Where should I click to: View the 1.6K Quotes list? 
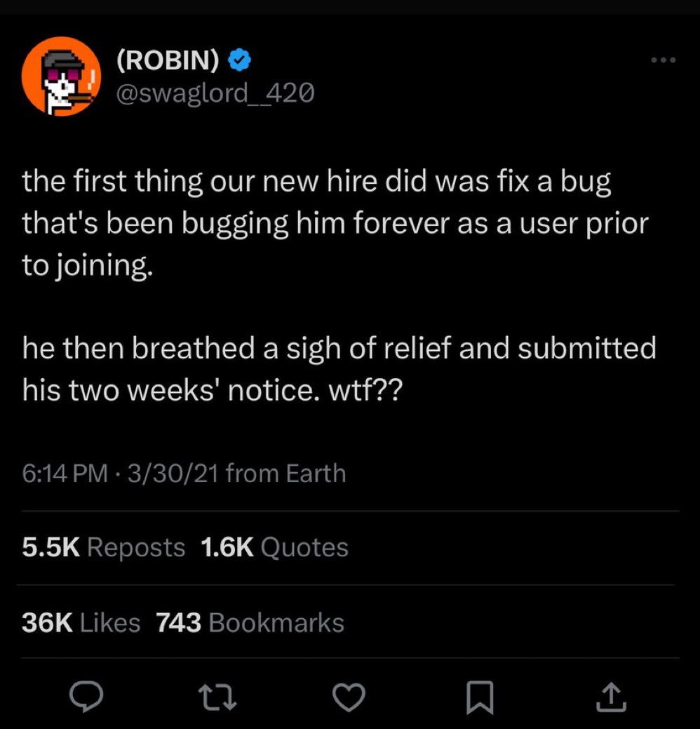click(x=274, y=547)
